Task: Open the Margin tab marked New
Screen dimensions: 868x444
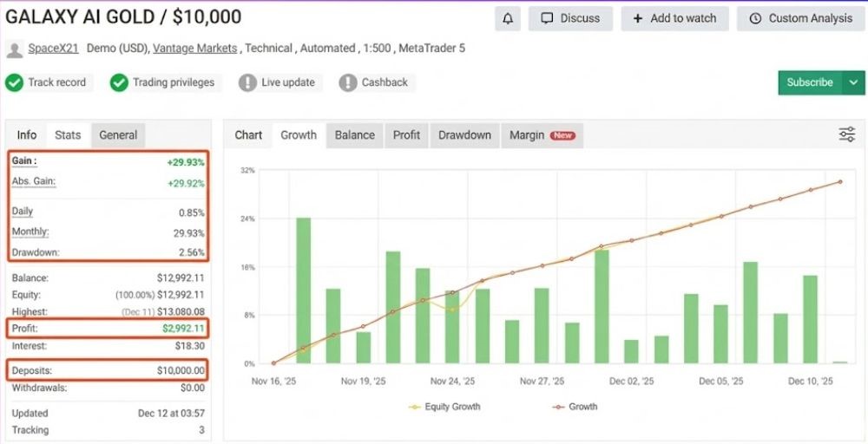Action: coord(542,135)
